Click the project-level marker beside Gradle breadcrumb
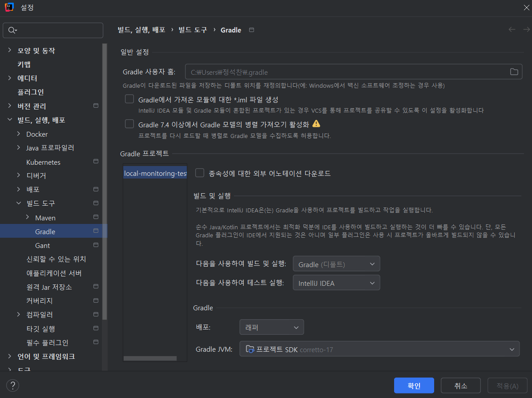This screenshot has width=532, height=398. pyautogui.click(x=251, y=30)
